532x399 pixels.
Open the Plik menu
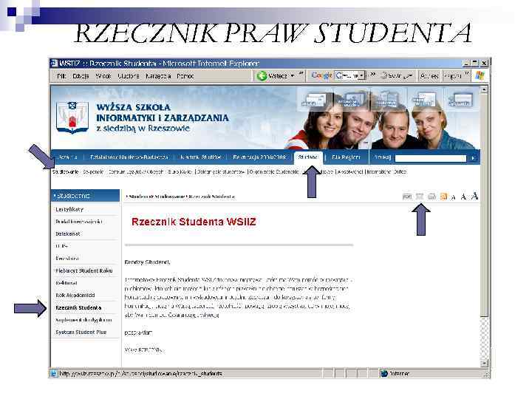pos(61,76)
